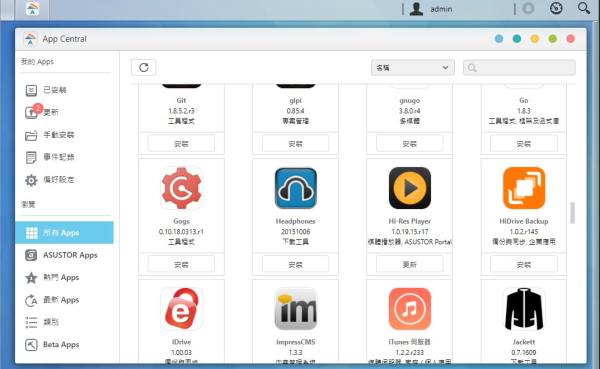Click the teal window control dot
Screen dimensions: 600x369
pyautogui.click(x=517, y=39)
